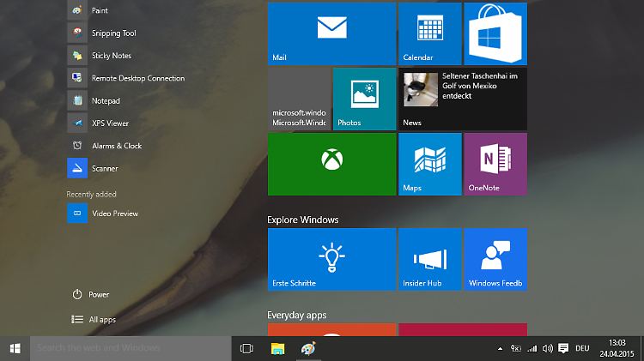644x361 pixels.
Task: Open the Calendar tile
Action: [x=429, y=33]
